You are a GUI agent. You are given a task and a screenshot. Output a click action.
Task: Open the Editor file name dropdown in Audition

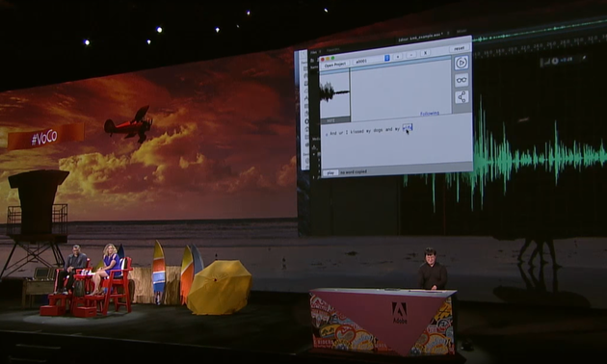(x=420, y=39)
